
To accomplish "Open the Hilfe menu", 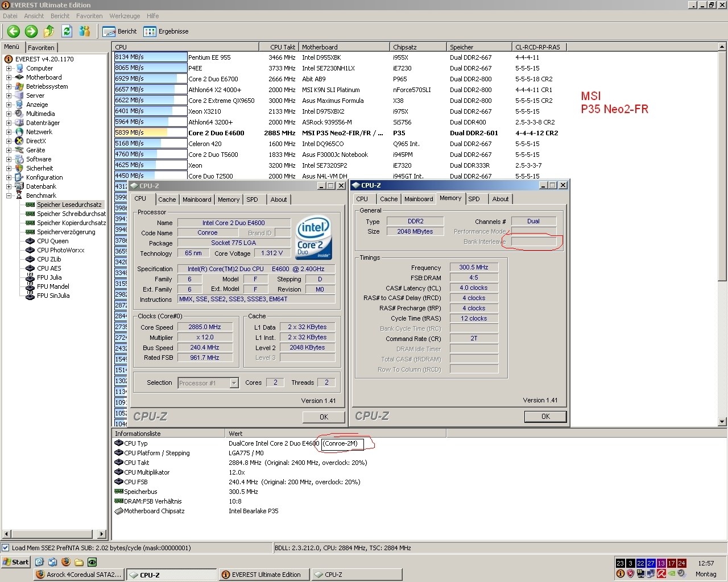I will (152, 16).
